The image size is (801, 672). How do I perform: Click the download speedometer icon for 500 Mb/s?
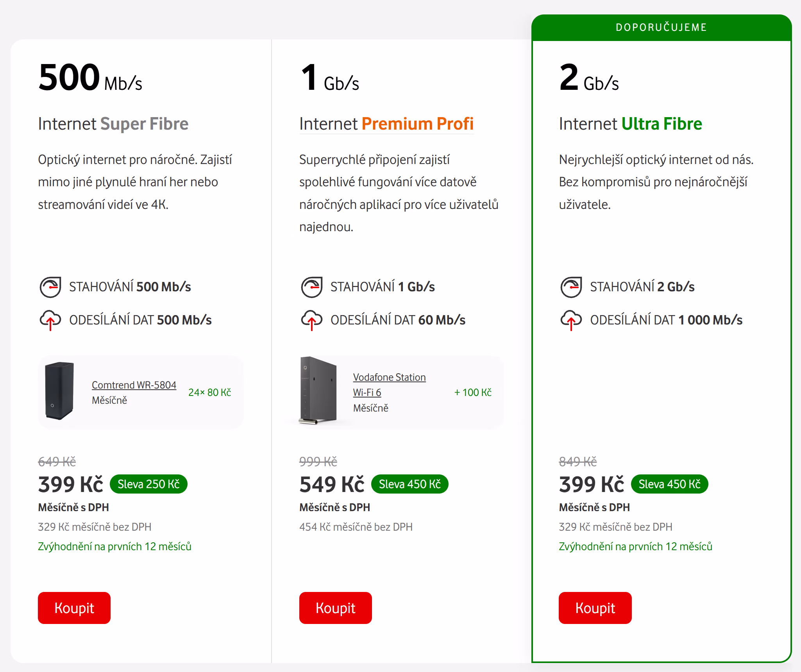(x=50, y=287)
